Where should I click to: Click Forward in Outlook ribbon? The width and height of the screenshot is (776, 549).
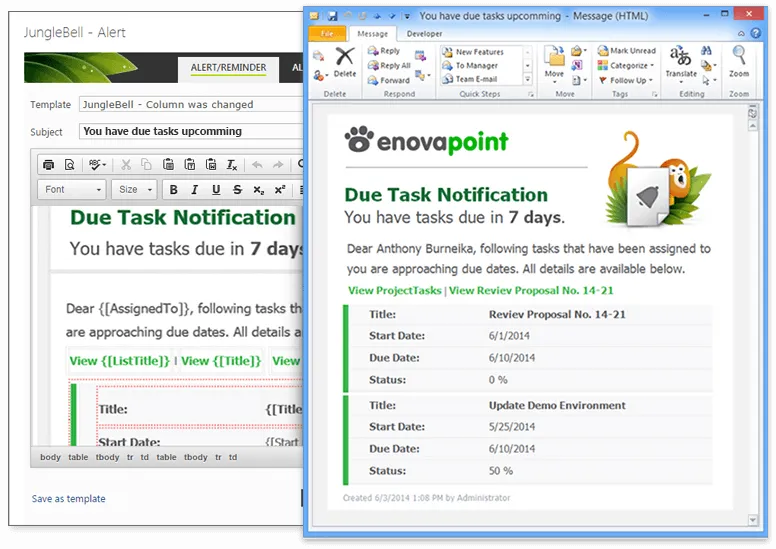coord(388,80)
